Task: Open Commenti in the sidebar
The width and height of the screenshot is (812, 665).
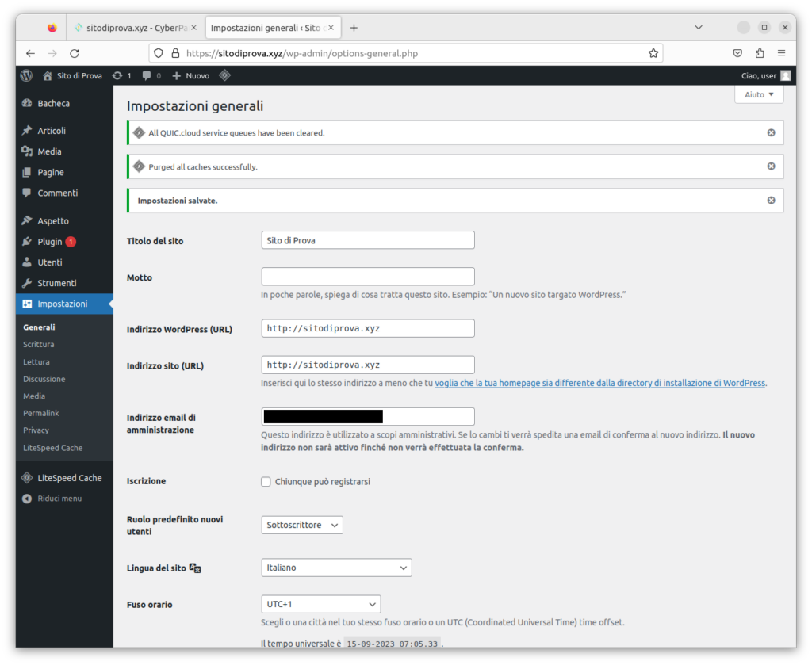Action: point(64,193)
